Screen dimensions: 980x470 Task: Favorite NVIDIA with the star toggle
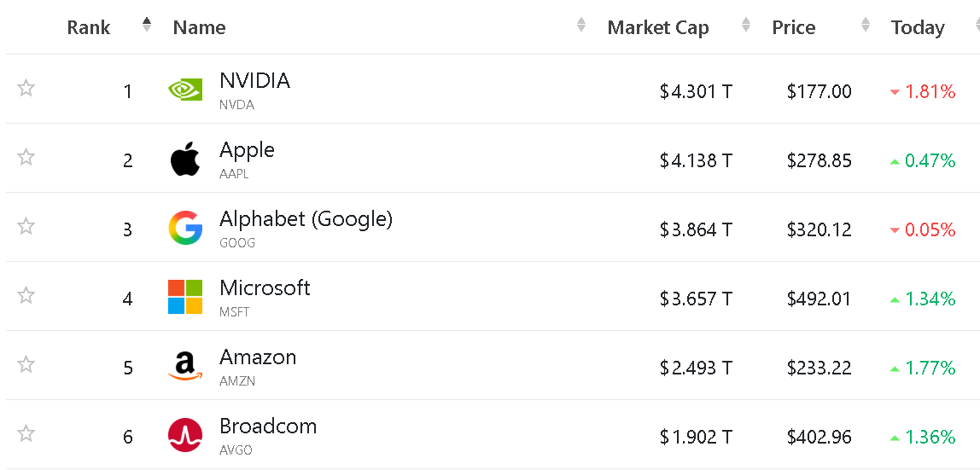click(26, 88)
